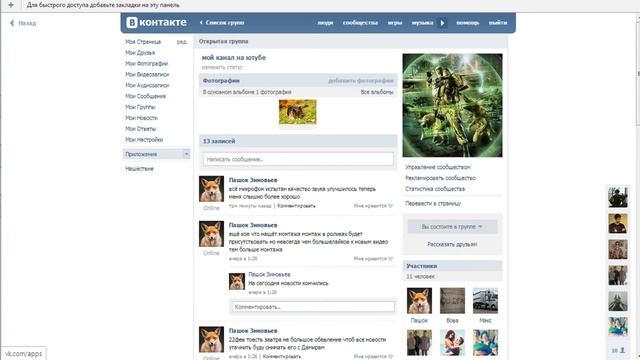The height and width of the screenshot is (360, 640).
Task: Click Перевести в страницу
Action: pyautogui.click(x=433, y=203)
